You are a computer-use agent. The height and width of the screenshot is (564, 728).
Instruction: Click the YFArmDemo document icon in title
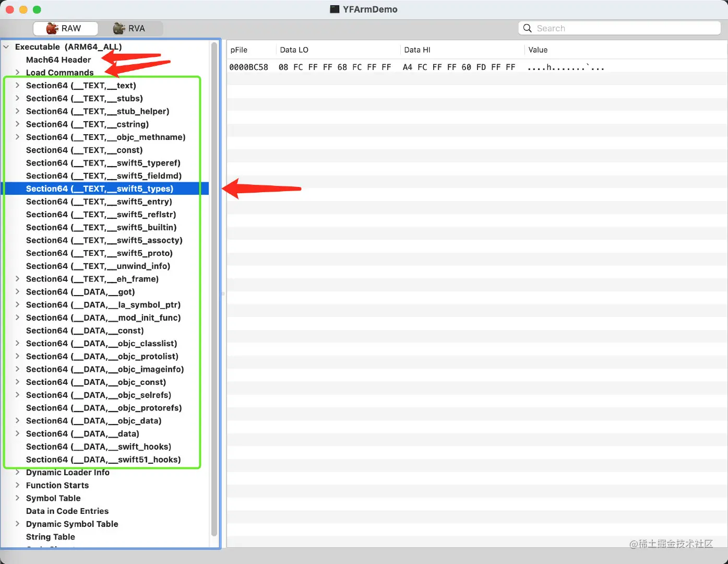click(x=335, y=9)
